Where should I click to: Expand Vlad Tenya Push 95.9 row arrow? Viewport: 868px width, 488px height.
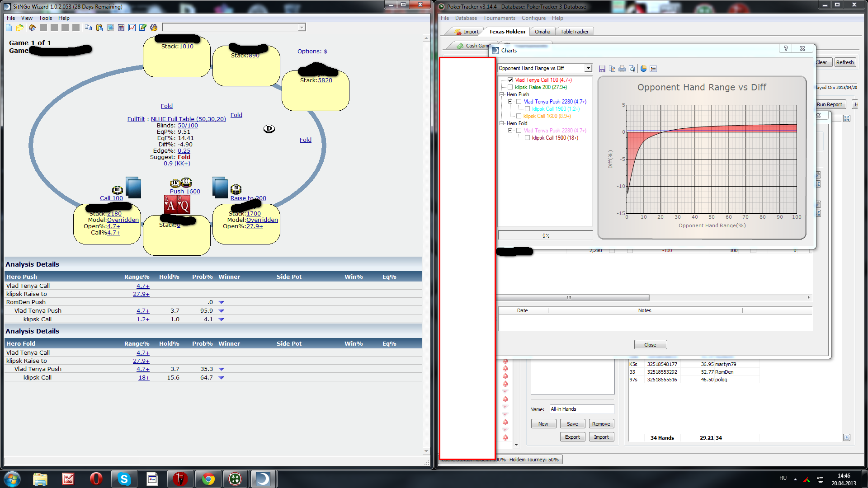click(x=222, y=311)
